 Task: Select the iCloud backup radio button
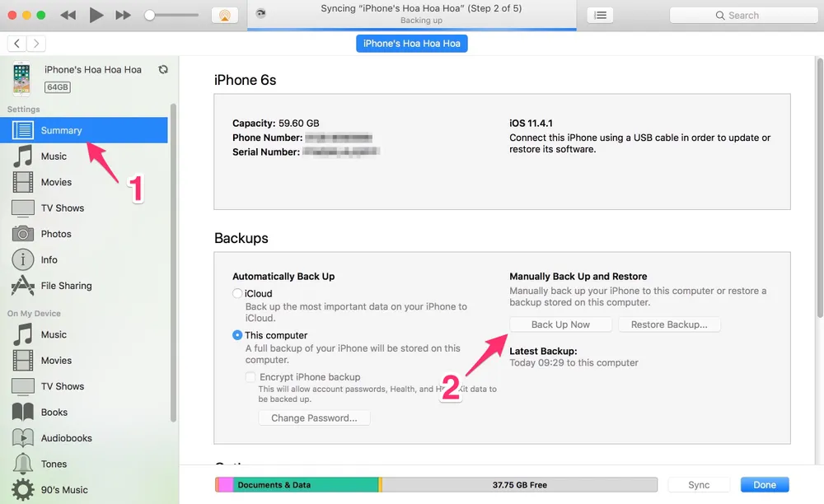tap(237, 293)
